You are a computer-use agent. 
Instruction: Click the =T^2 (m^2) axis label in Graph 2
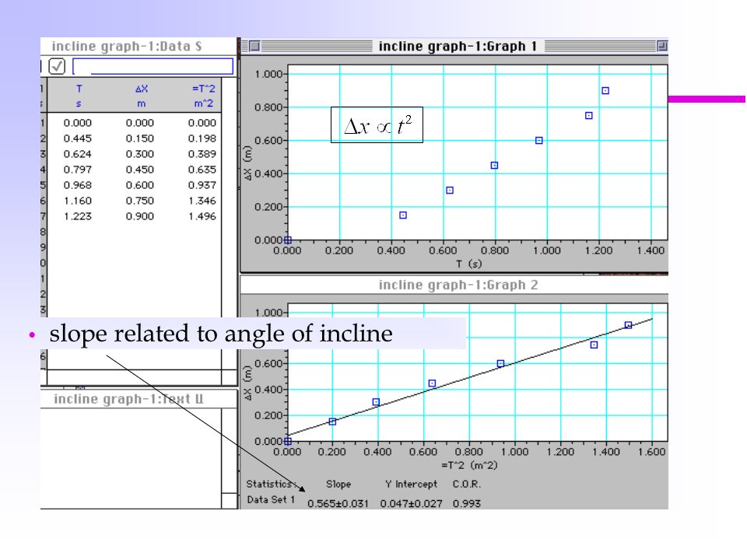pos(469,465)
